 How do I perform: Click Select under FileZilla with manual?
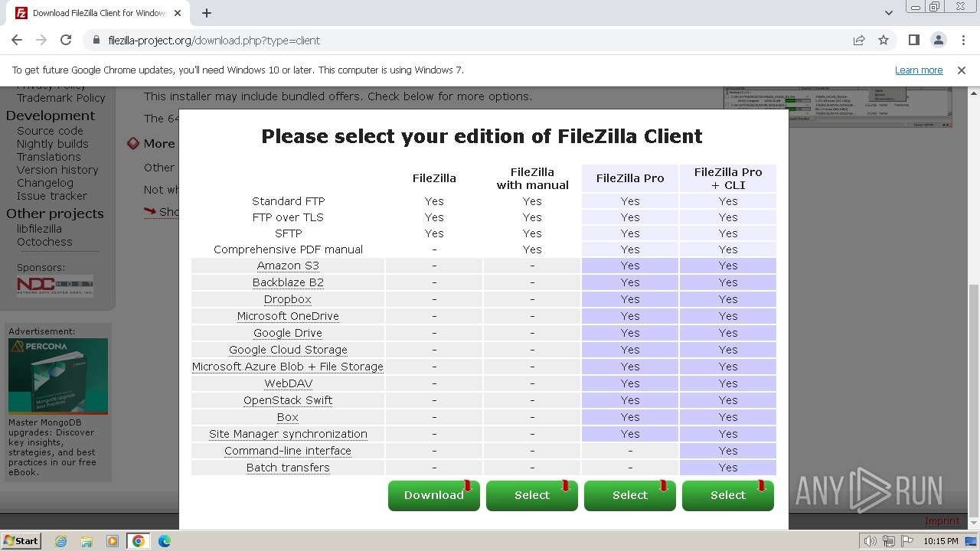coord(532,495)
